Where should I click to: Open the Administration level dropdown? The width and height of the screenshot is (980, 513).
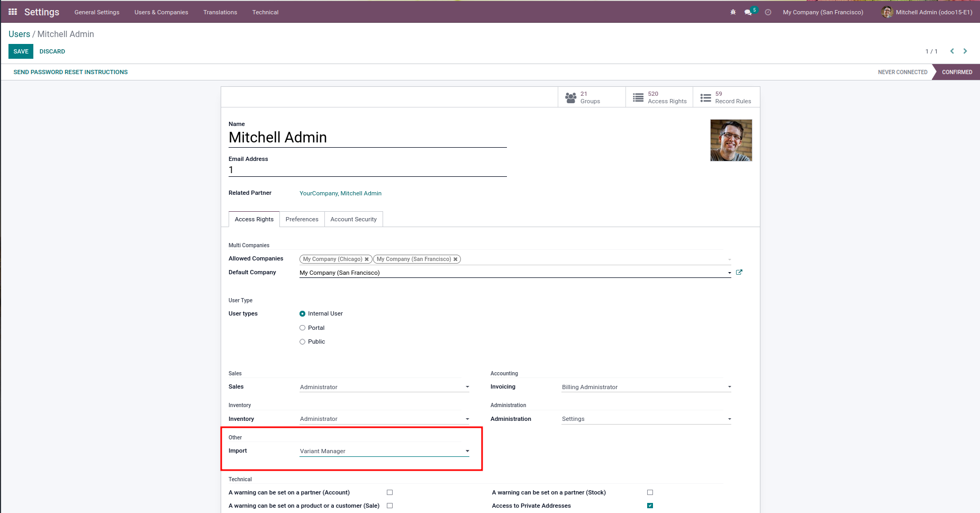[646, 419]
